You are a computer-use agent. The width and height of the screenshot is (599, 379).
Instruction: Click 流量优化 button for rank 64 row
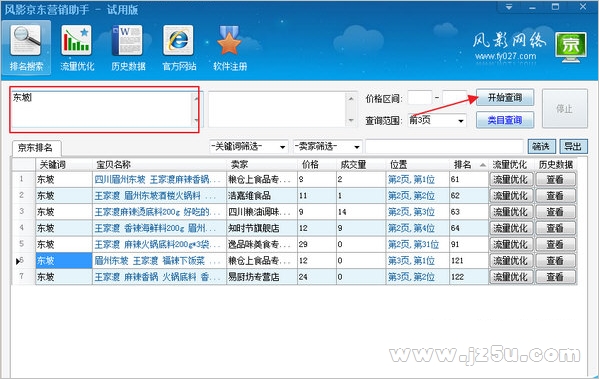(511, 228)
